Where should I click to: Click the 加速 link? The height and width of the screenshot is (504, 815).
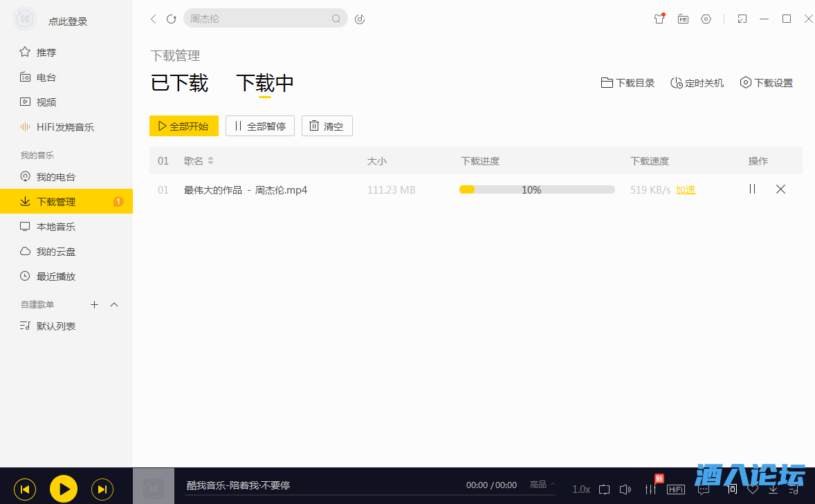tap(686, 189)
